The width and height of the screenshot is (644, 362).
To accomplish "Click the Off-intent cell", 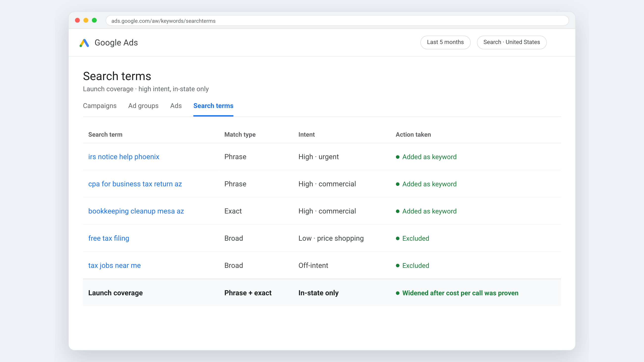I will [x=313, y=265].
